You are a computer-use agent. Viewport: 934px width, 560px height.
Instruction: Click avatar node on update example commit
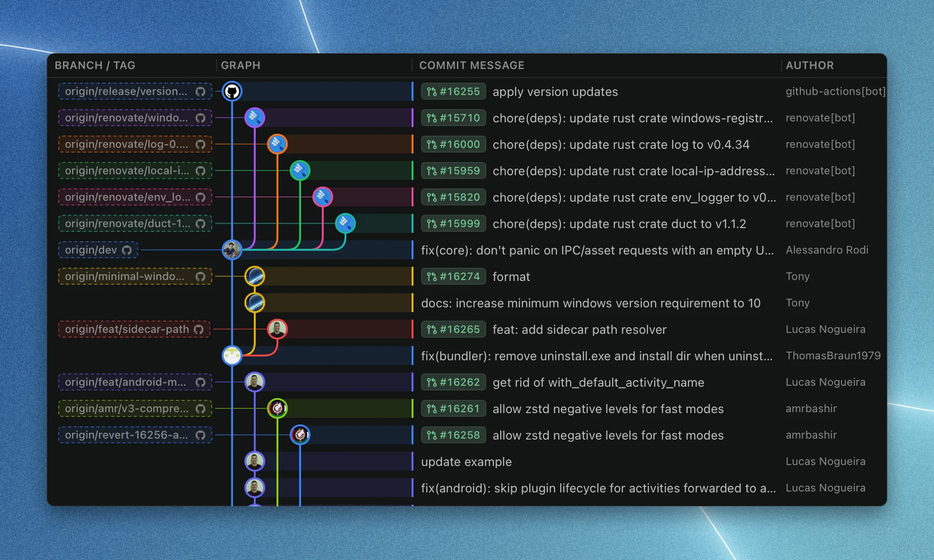click(x=255, y=462)
